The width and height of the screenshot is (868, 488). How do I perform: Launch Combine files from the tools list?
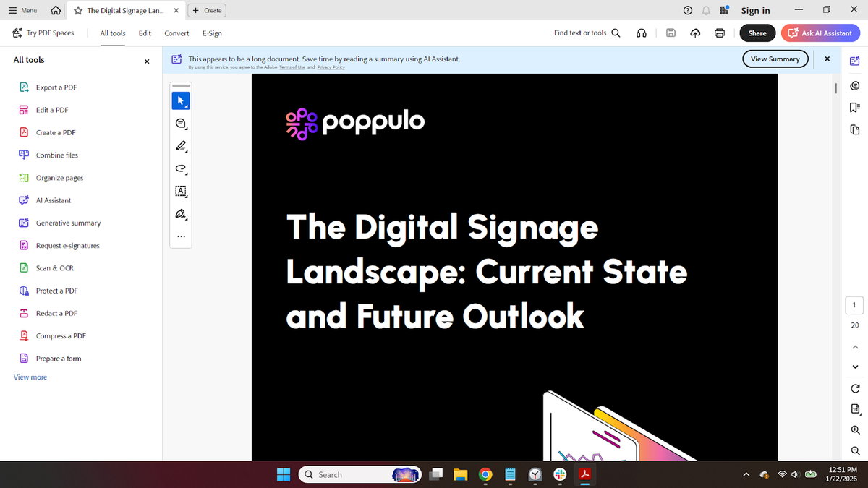tap(48, 155)
